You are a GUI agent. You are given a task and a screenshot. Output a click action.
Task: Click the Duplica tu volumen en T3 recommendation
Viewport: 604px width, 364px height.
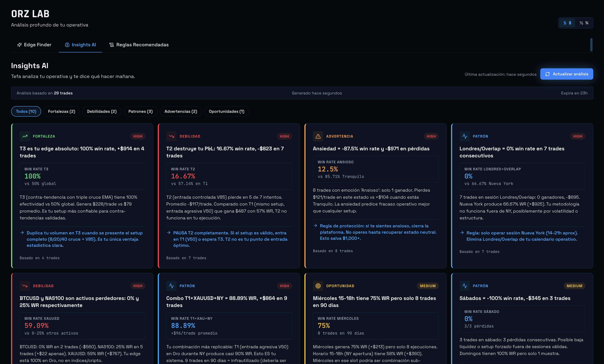(85, 239)
